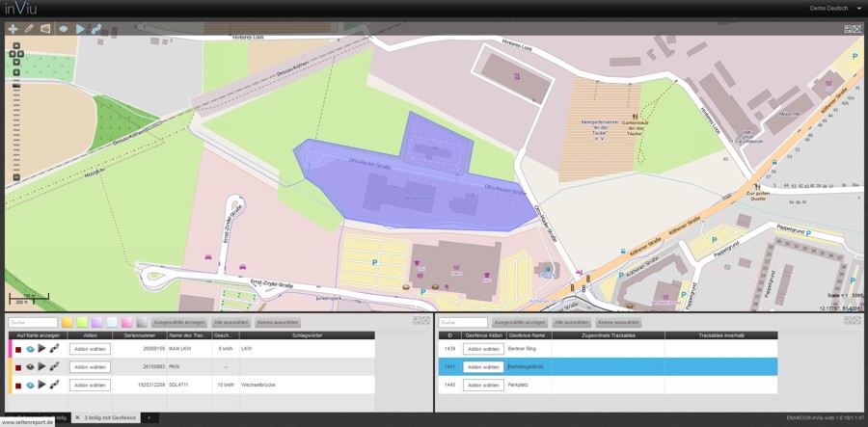This screenshot has width=868, height=427.
Task: Open Aktion wählen for Berliner Ring geofence
Action: click(x=483, y=349)
